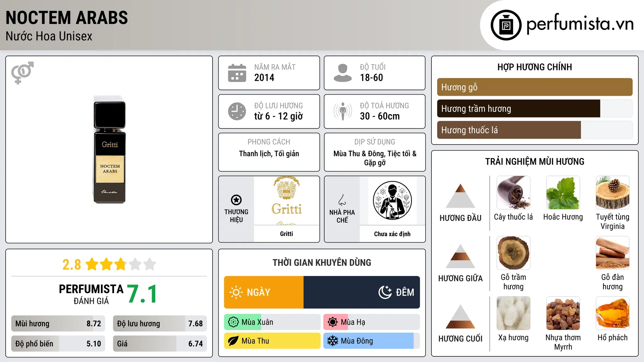
Task: Click the Hương thuốc lá accord bar
Action: pyautogui.click(x=535, y=130)
